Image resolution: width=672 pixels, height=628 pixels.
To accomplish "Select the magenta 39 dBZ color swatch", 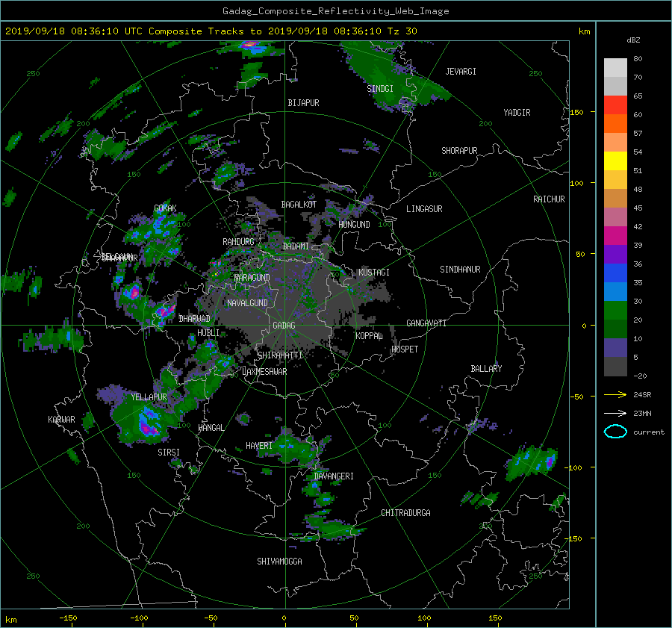I will (615, 236).
